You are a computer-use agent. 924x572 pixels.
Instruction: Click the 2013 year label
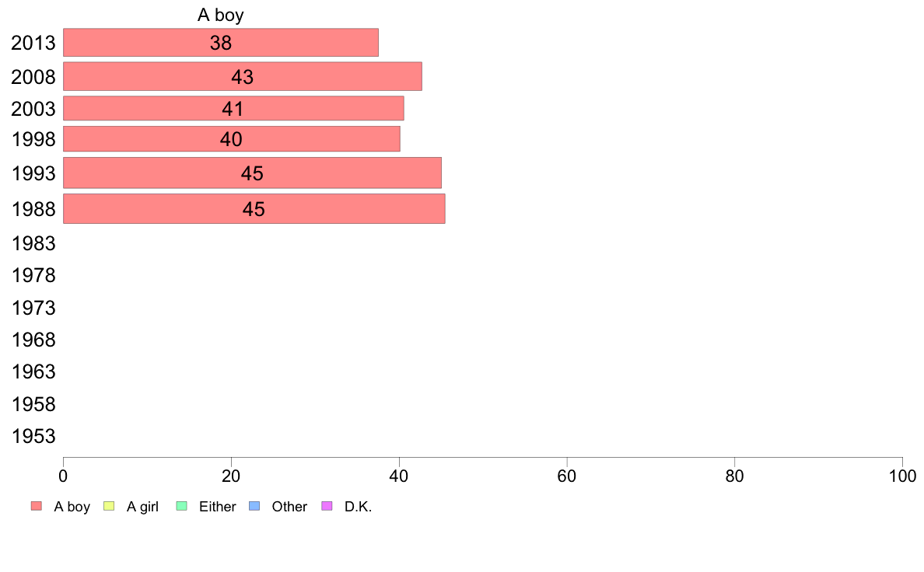coord(33,43)
